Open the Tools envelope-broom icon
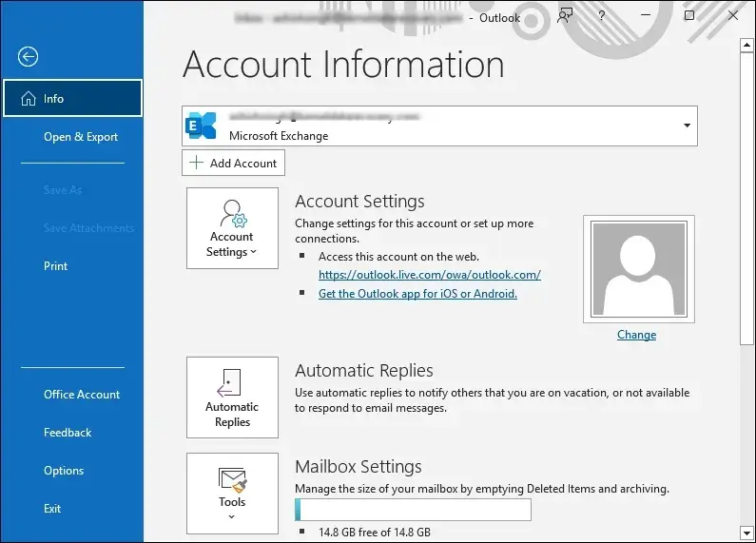The image size is (756, 543). [x=232, y=480]
